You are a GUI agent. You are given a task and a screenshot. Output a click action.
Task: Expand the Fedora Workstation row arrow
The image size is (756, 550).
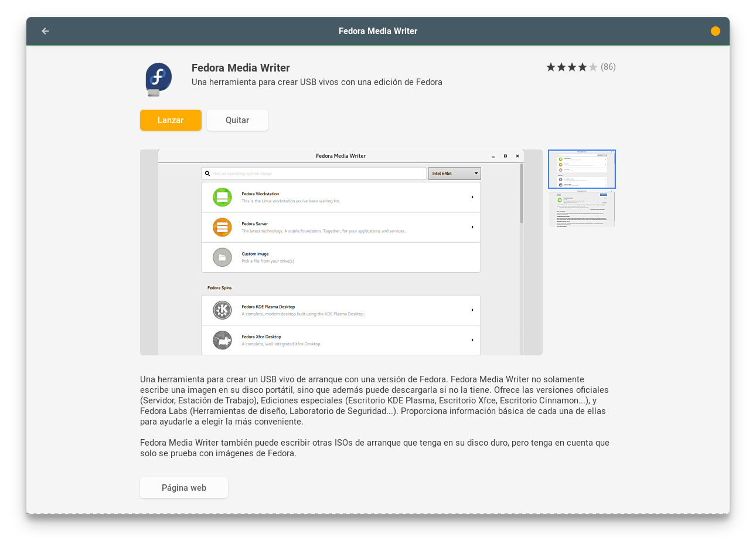(472, 197)
